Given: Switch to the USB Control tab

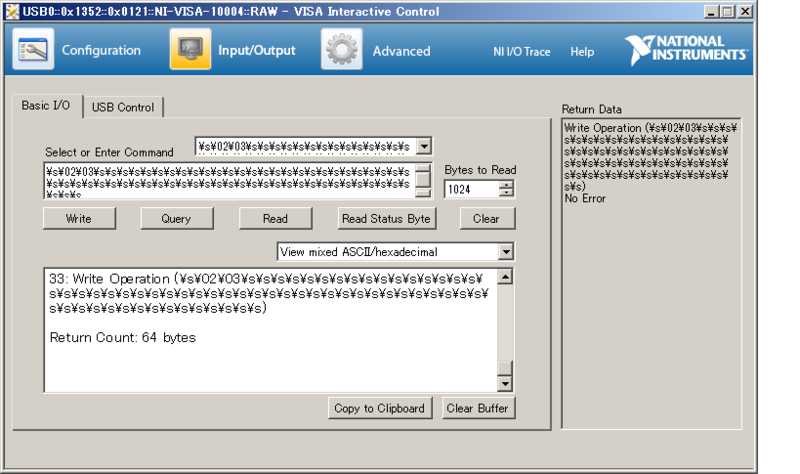Looking at the screenshot, I should 123,107.
